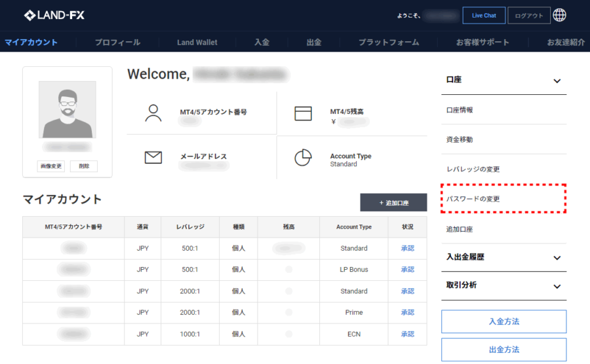Click the 通貨 column header
The height and width of the screenshot is (364, 590).
(143, 227)
